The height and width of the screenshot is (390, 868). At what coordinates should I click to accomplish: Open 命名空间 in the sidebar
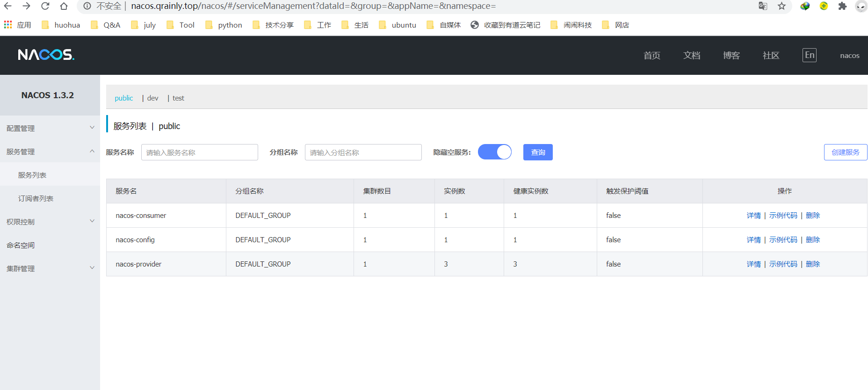click(50, 245)
